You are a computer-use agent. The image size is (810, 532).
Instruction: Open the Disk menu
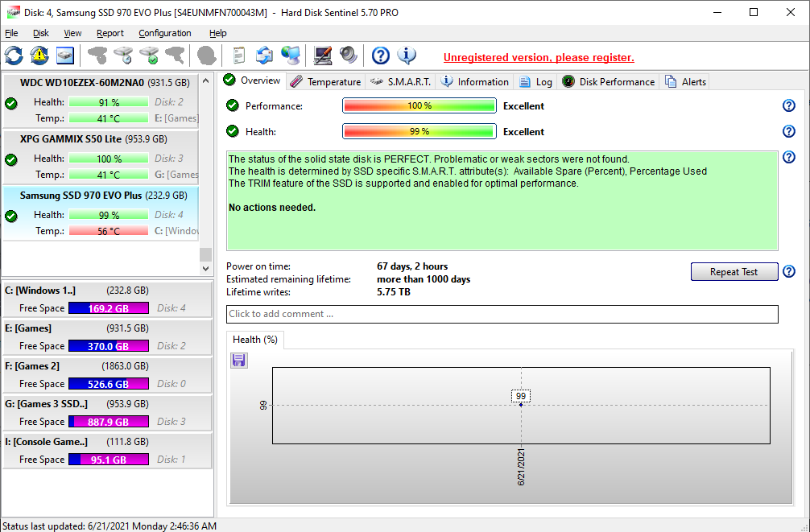tap(41, 33)
